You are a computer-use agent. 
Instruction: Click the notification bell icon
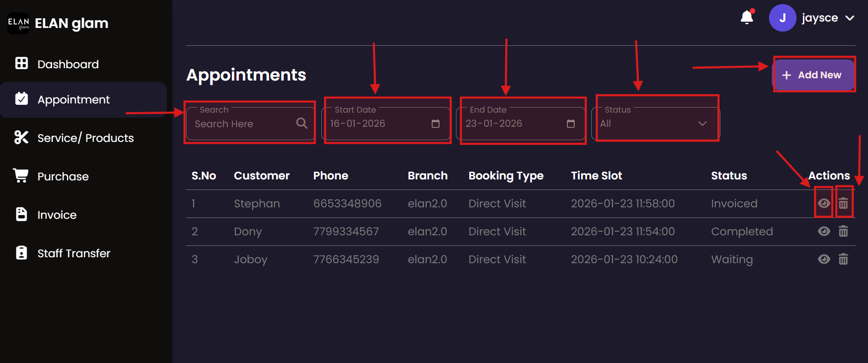(747, 17)
